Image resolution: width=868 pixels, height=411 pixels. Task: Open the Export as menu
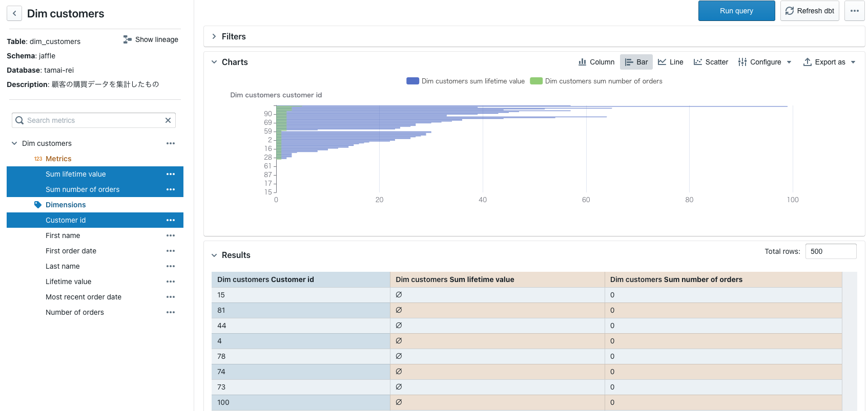click(829, 62)
